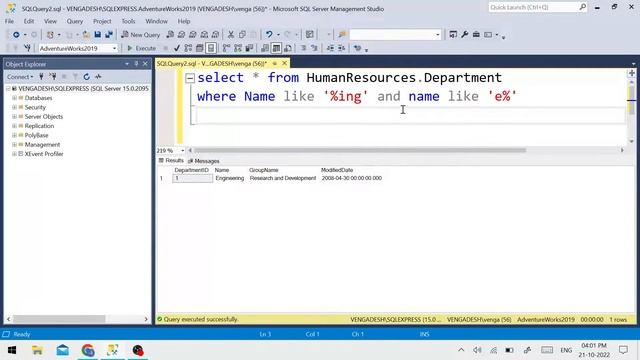
Task: Click the Refresh icon in Object Explorer
Action: coord(87,77)
